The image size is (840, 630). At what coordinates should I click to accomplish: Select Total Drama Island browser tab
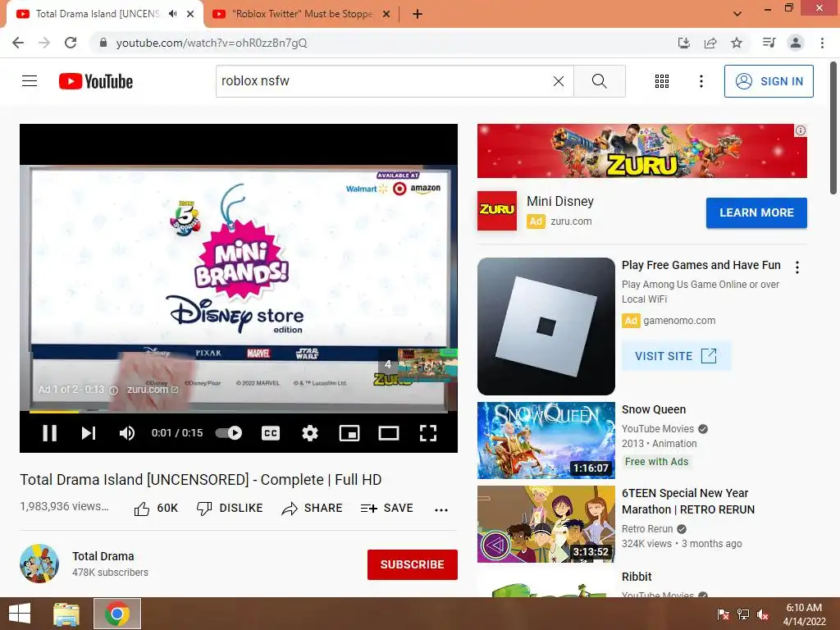98,14
